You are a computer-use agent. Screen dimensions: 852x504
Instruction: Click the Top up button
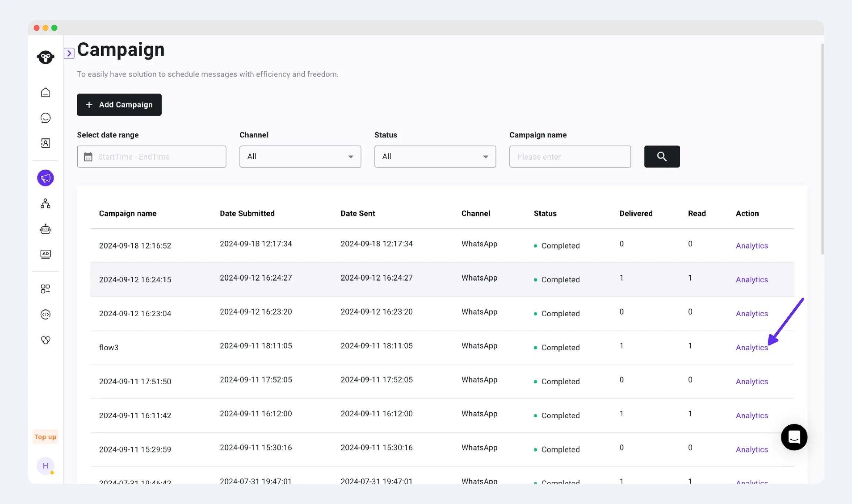click(45, 437)
